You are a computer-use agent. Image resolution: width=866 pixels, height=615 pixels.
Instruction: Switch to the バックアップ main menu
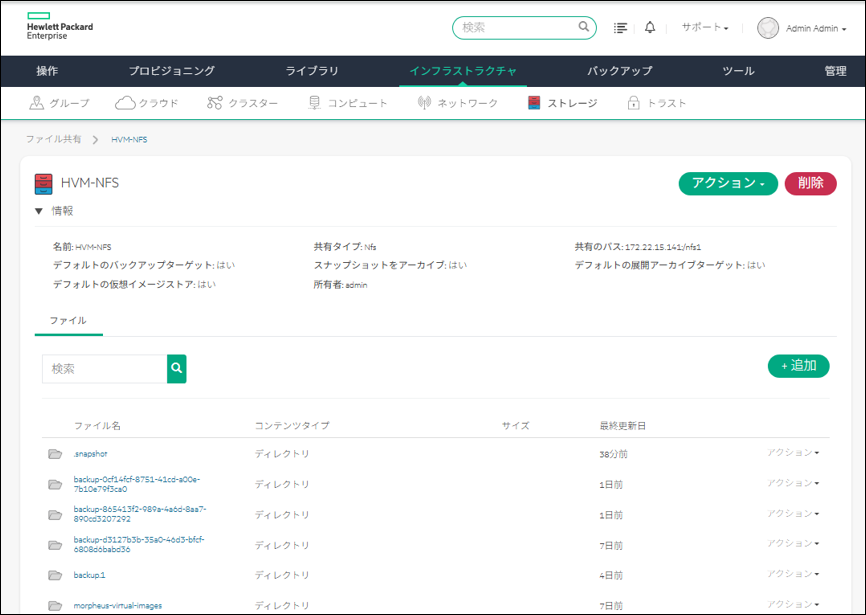(x=619, y=71)
